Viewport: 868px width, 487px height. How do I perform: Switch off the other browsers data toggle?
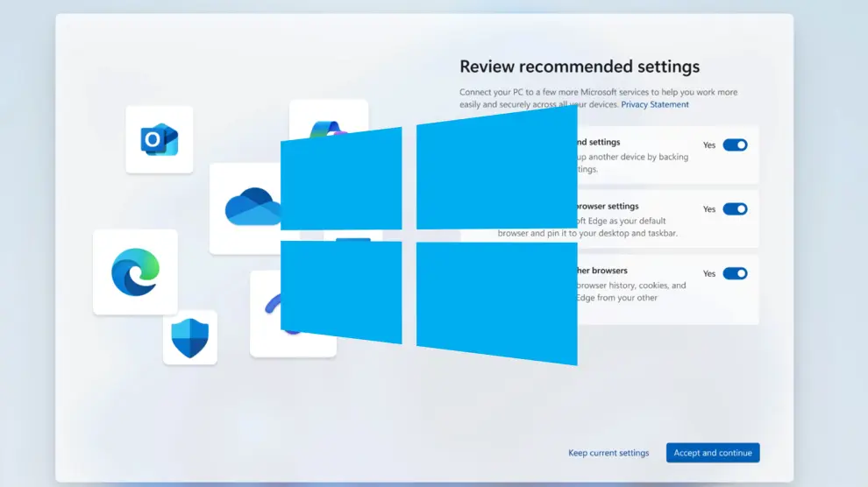pos(735,273)
